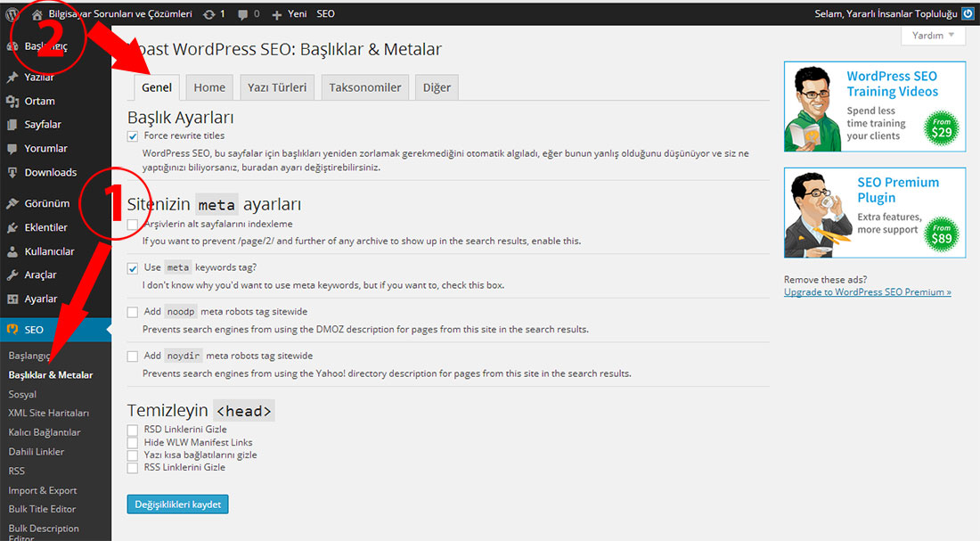Enable Add noydir meta robots tag
Viewport: 980px width, 541px height.
pyautogui.click(x=133, y=357)
